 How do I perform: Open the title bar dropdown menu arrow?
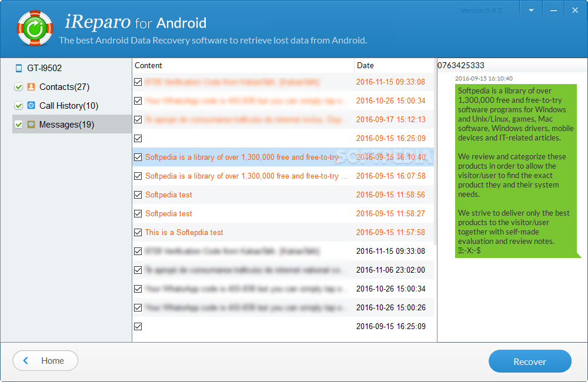pos(531,11)
